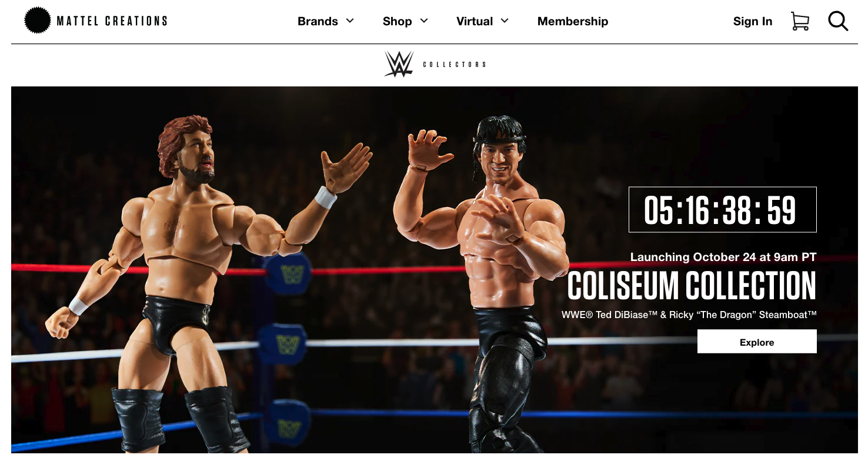Click the Mattel Creations wordmark text
868x458 pixels.
112,21
